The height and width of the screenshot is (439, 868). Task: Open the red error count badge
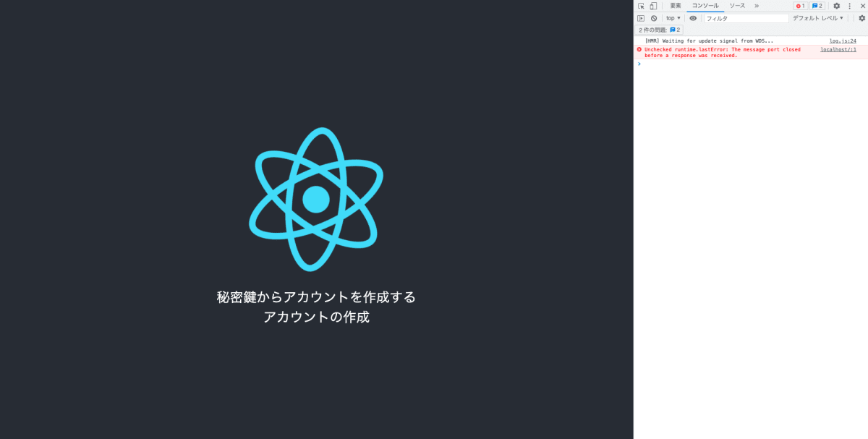tap(800, 6)
